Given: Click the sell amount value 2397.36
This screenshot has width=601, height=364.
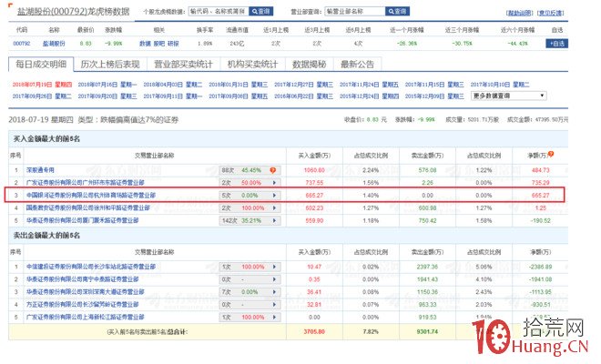Looking at the screenshot, I should (x=427, y=267).
